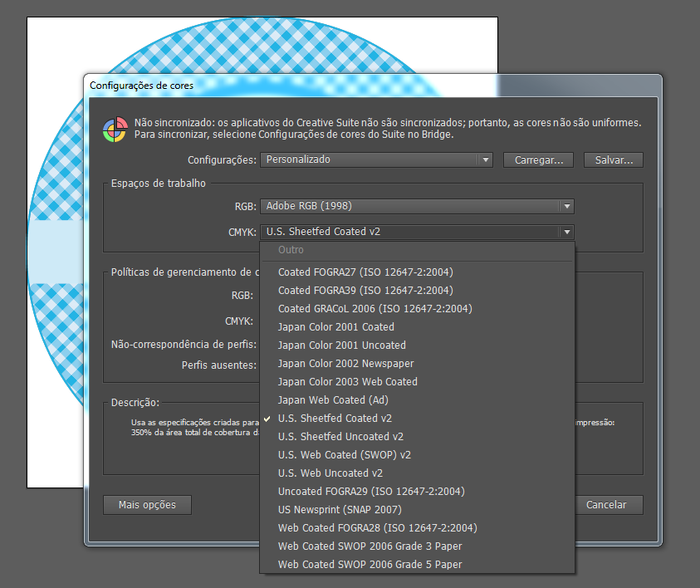Image resolution: width=700 pixels, height=588 pixels.
Task: Select Japan Web Coated (Ad)
Action: [x=417, y=400]
